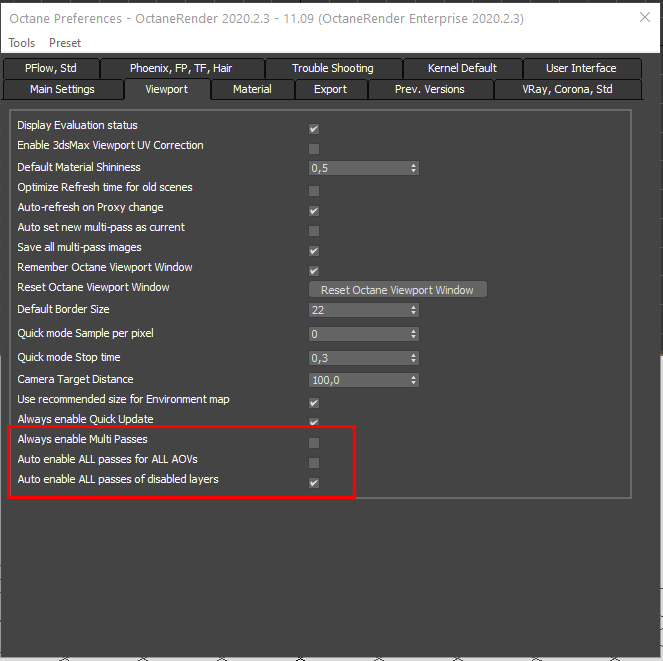Screen dimensions: 663x661
Task: Open the Prev. Versions tab
Action: pyautogui.click(x=430, y=89)
